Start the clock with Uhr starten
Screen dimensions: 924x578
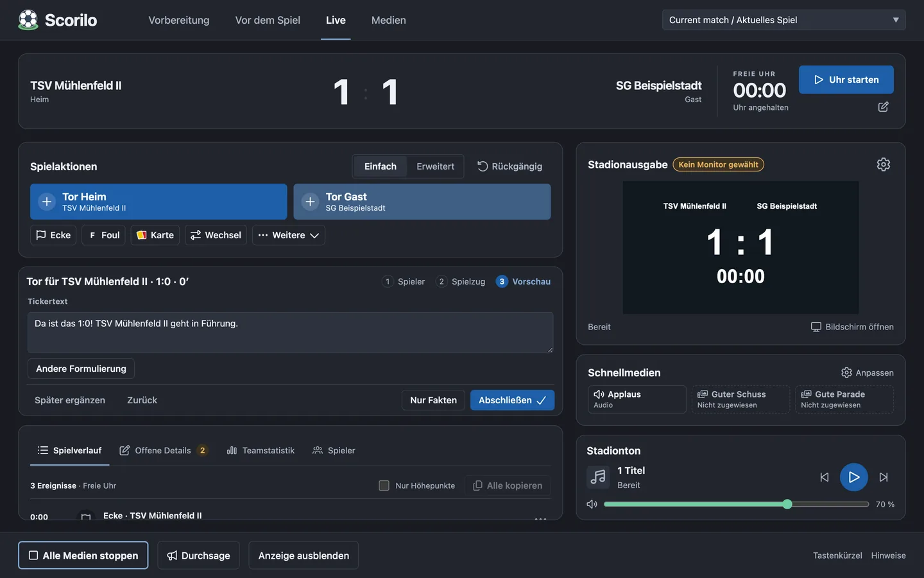click(x=846, y=80)
